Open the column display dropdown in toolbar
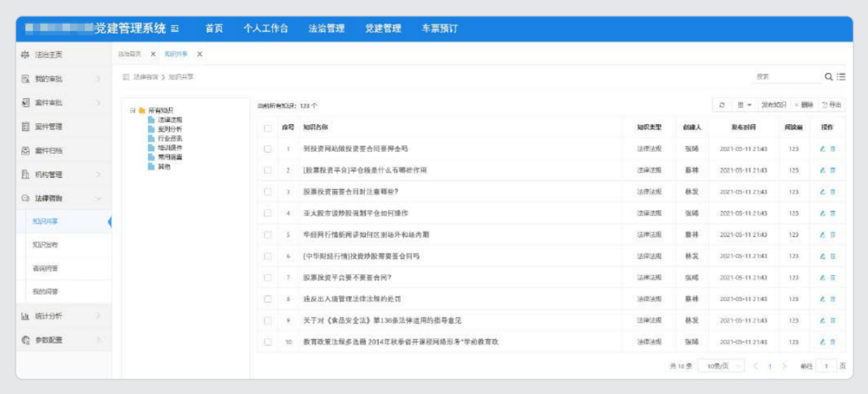Image resolution: width=868 pixels, height=394 pixels. tap(744, 105)
